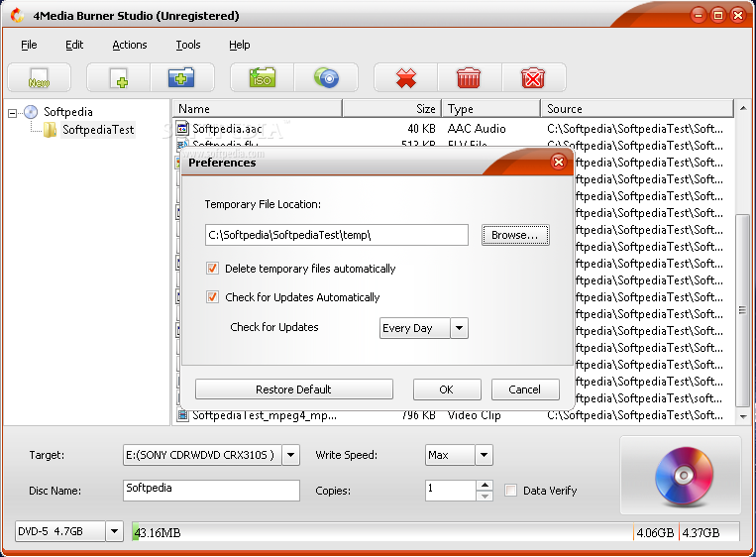Viewport: 756px width, 557px height.
Task: Click the 4.37GB capacity marker
Action: point(701,532)
